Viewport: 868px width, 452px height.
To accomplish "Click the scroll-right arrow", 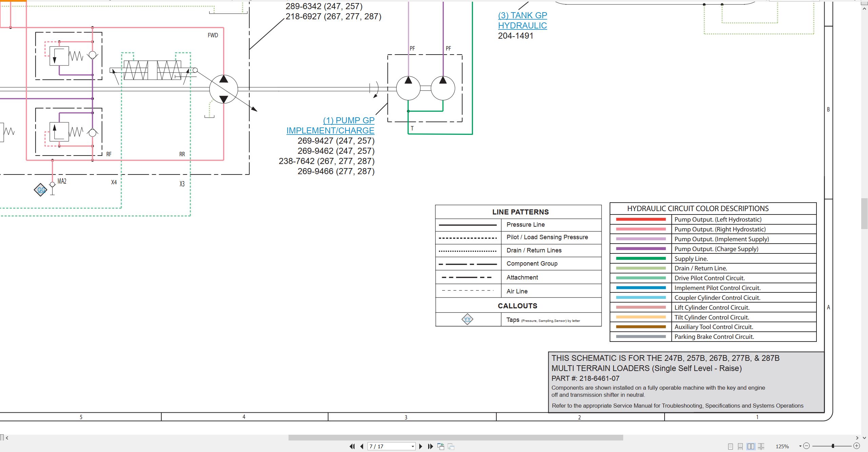I will click(x=857, y=438).
